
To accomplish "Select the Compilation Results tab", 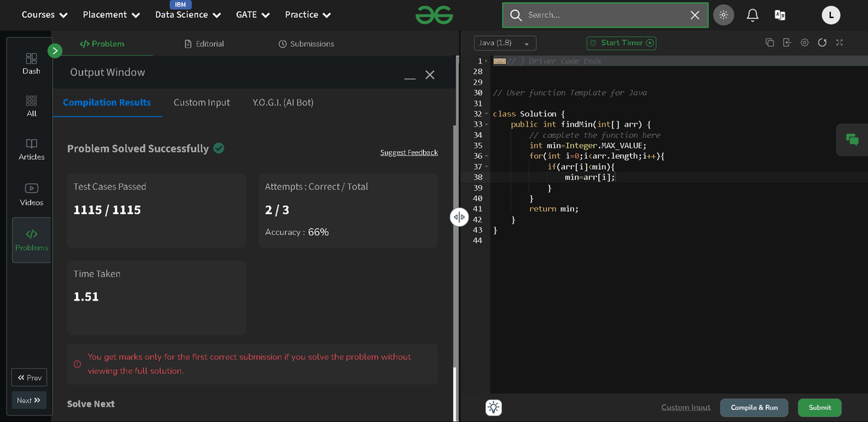I will tap(107, 103).
